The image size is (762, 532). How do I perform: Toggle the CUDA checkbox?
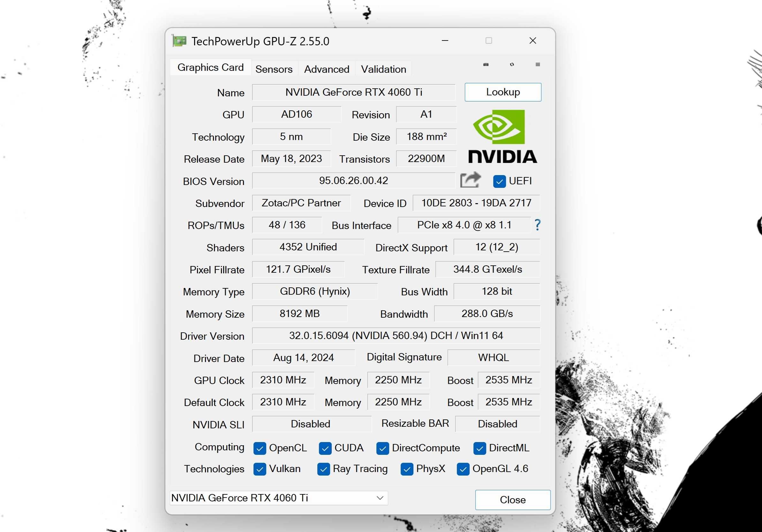325,448
